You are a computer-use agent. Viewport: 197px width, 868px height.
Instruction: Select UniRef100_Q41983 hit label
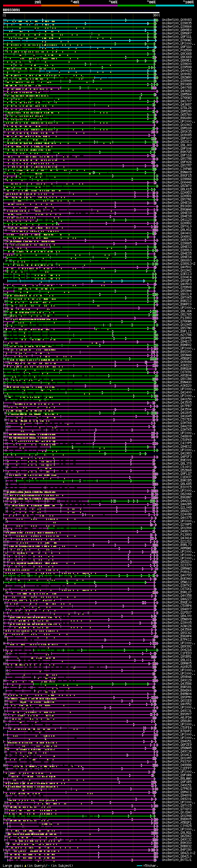(x=177, y=454)
